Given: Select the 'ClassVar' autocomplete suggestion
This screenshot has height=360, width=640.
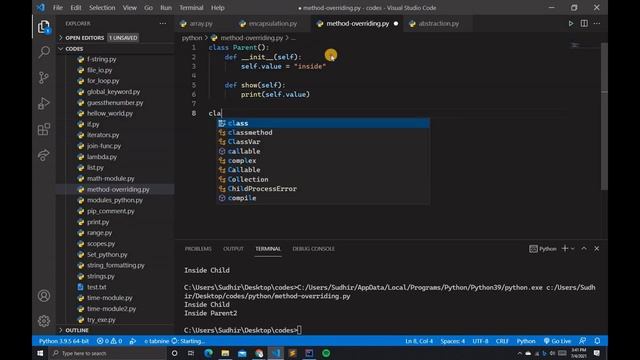Looking at the screenshot, I should click(x=323, y=142).
